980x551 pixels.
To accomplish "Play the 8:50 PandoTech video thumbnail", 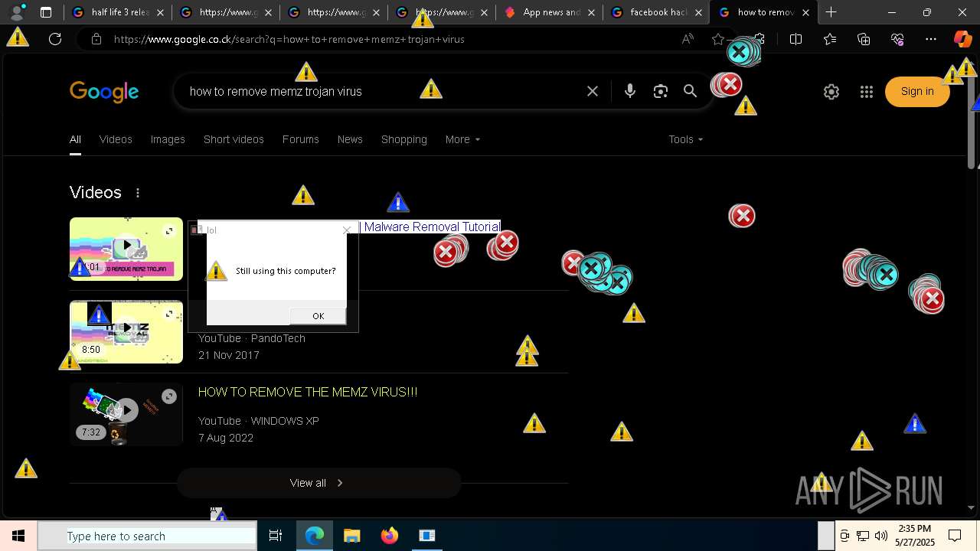I will tap(126, 331).
